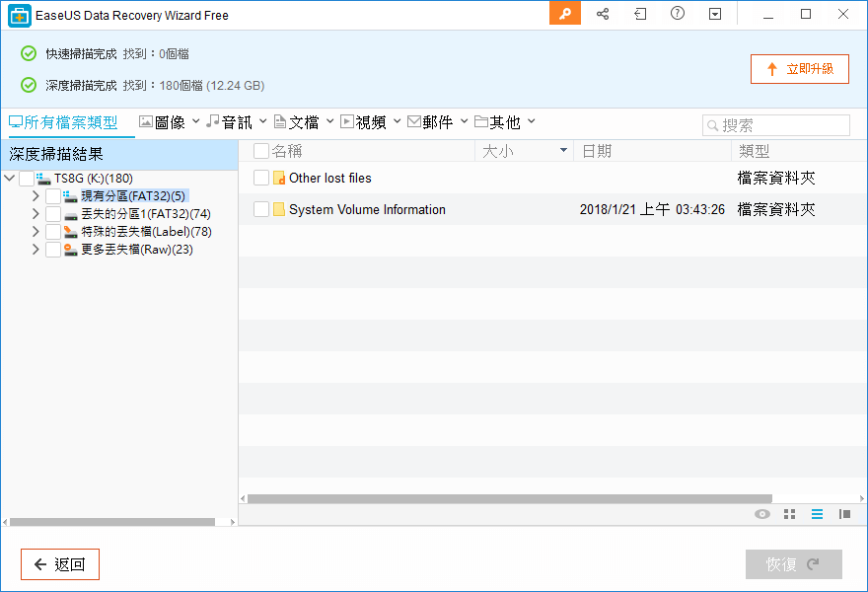Switch to detail pane view icon
The image size is (868, 592).
(844, 514)
